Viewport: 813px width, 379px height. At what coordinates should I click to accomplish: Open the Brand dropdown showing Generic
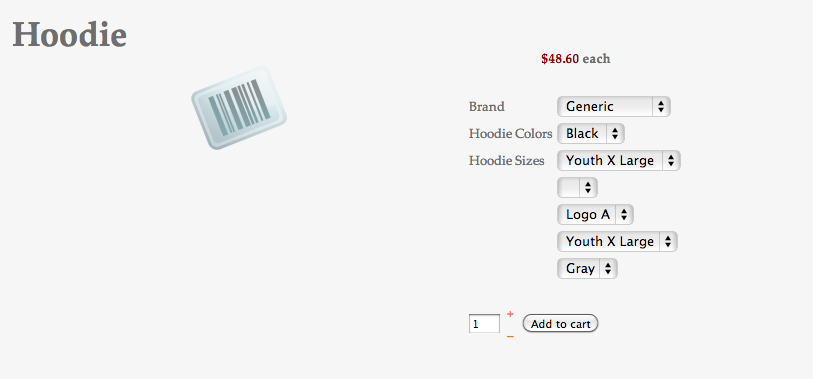614,107
